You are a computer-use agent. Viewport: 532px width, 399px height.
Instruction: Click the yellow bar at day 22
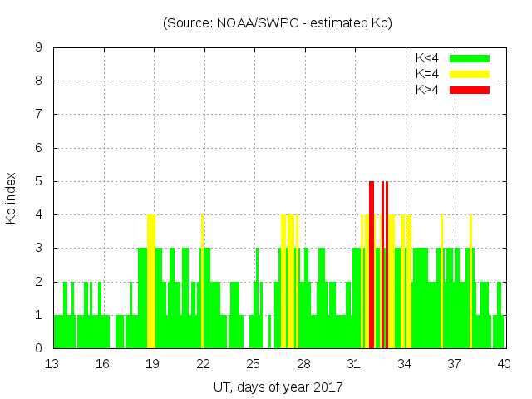point(202,281)
